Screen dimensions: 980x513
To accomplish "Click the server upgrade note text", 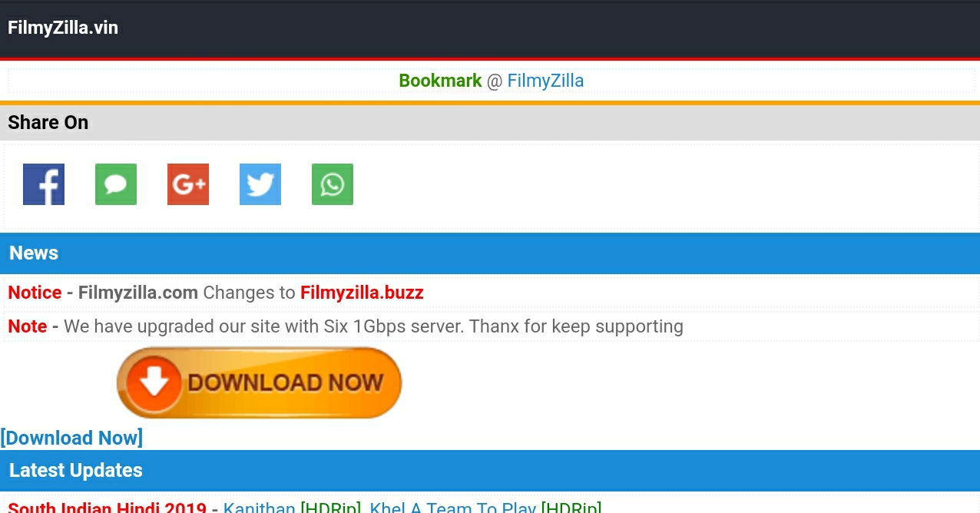I will click(373, 326).
